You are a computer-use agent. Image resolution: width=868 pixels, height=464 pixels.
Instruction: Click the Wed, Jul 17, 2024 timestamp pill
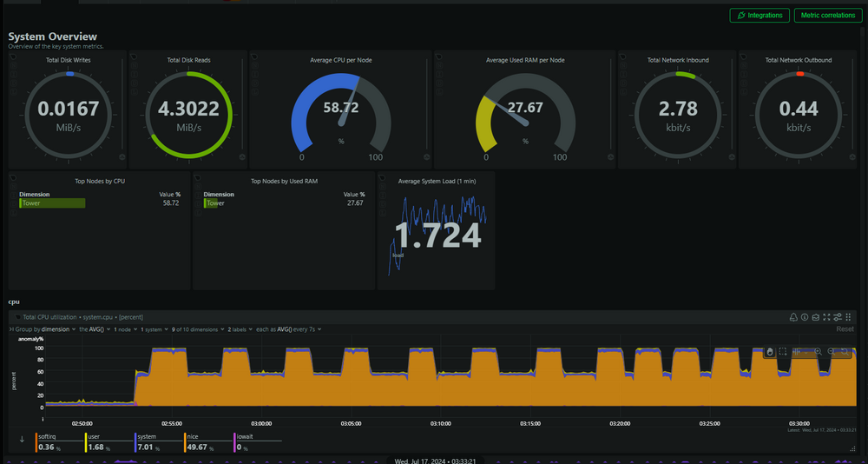pyautogui.click(x=435, y=461)
